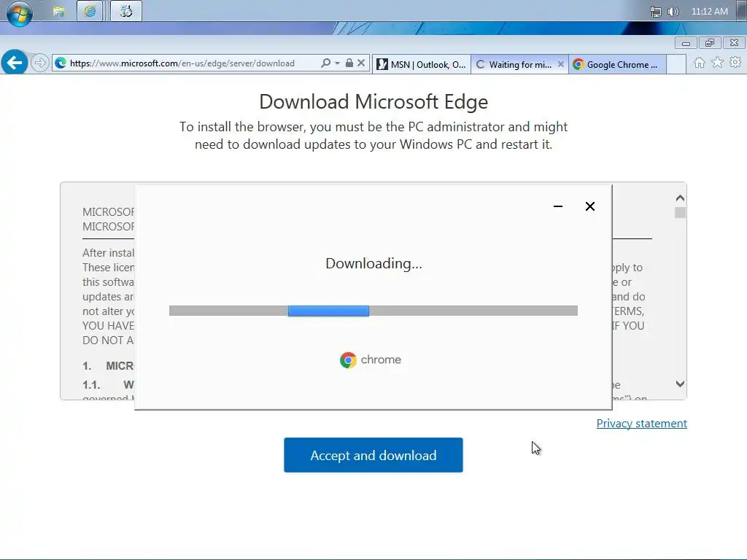Show the clock reading 11:12 AM
The width and height of the screenshot is (747, 560).
click(x=709, y=12)
